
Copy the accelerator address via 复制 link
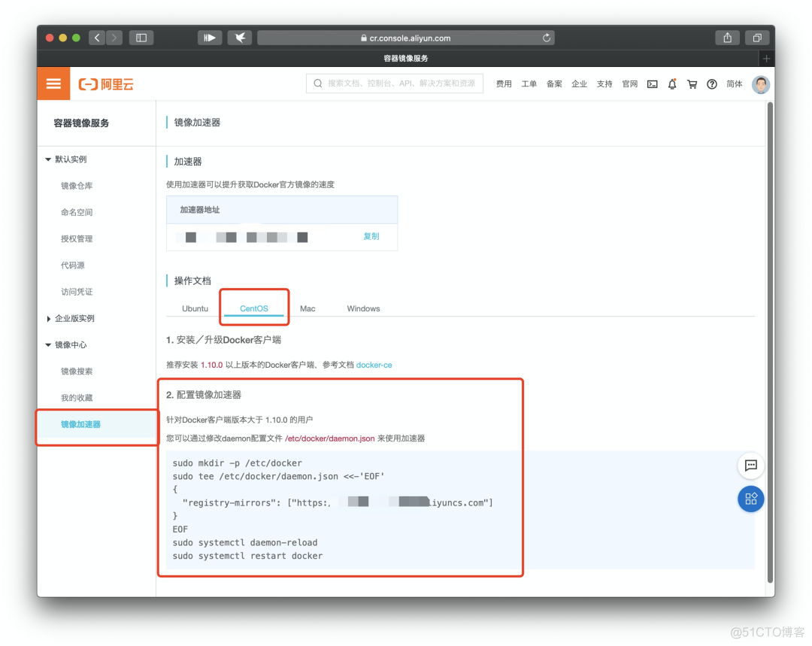point(371,236)
